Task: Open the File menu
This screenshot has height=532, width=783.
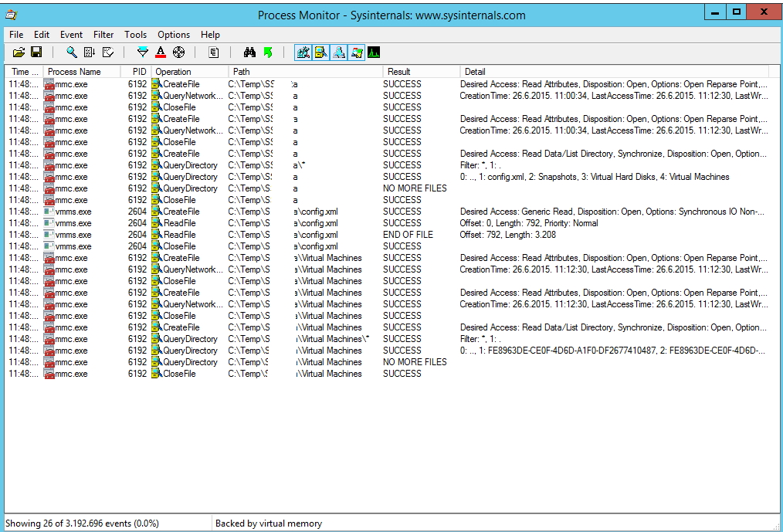Action: coord(16,35)
